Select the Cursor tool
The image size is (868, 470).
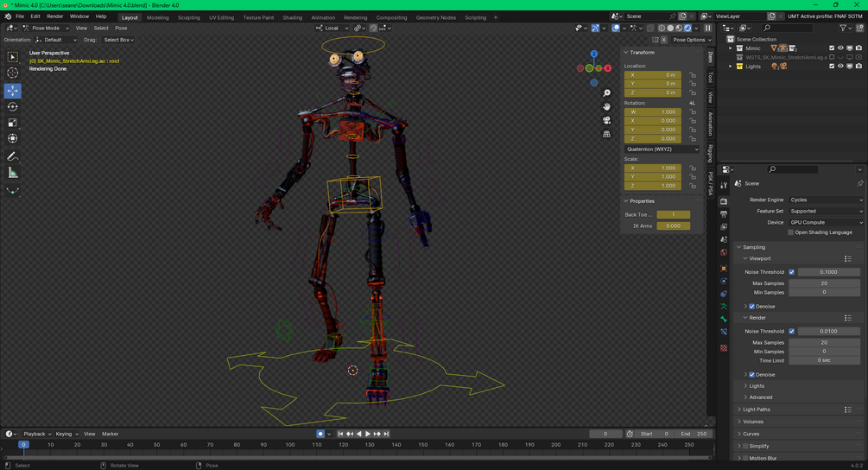pyautogui.click(x=13, y=73)
